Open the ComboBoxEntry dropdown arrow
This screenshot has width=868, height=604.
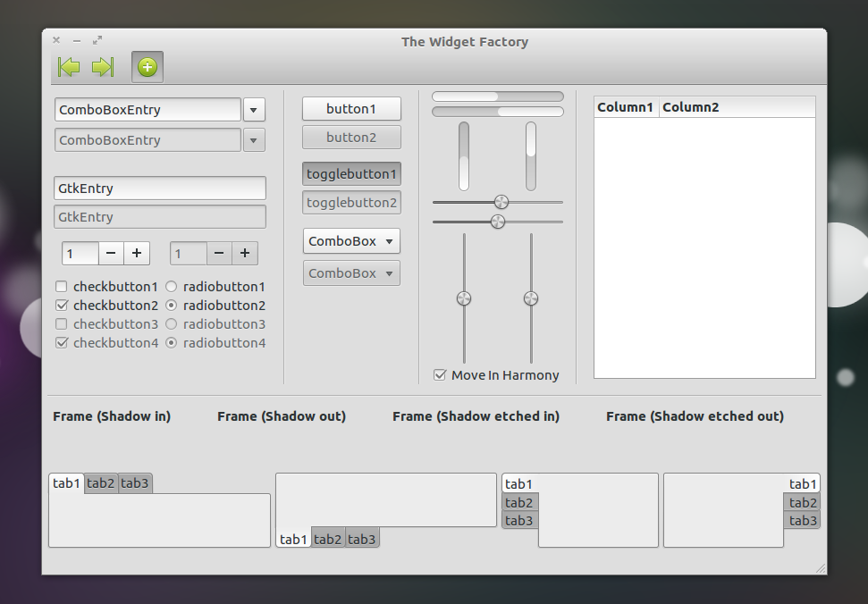click(x=254, y=109)
